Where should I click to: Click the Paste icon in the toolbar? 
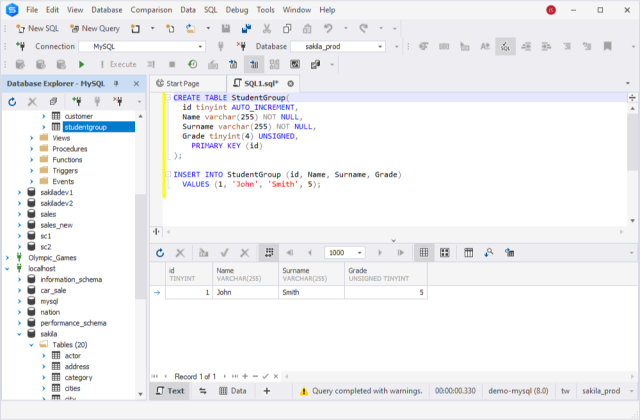pyautogui.click(x=307, y=29)
